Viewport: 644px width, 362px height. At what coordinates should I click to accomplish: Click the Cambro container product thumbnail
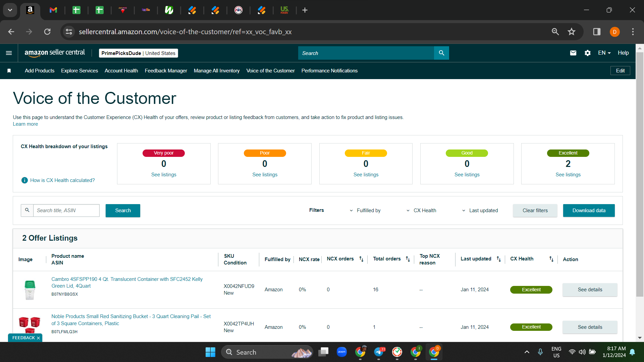(x=30, y=290)
